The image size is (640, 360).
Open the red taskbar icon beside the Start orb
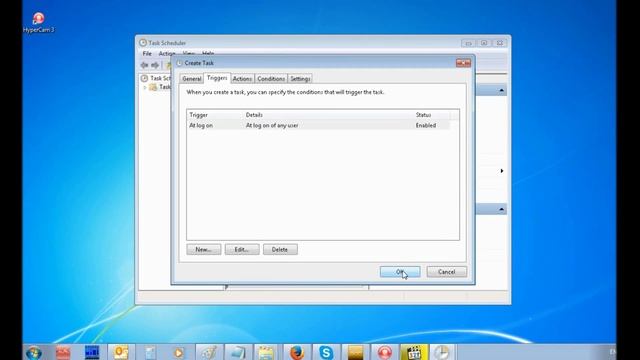point(63,352)
